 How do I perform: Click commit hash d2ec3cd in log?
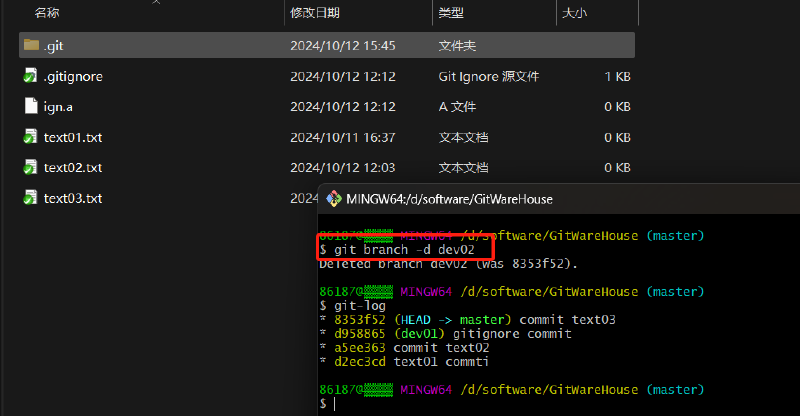(360, 362)
